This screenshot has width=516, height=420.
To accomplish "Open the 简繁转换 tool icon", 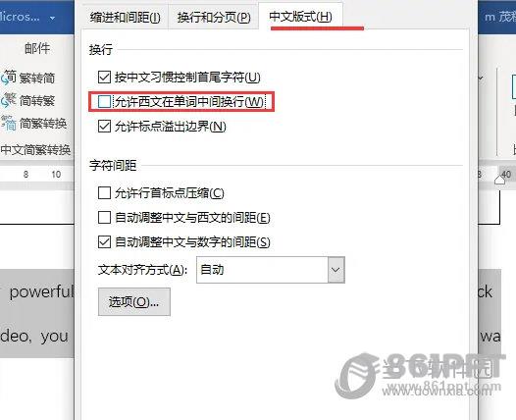I will point(8,123).
